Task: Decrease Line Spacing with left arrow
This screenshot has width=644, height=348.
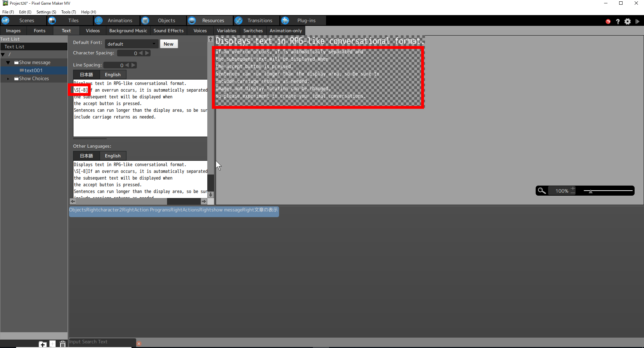Action: (x=127, y=65)
